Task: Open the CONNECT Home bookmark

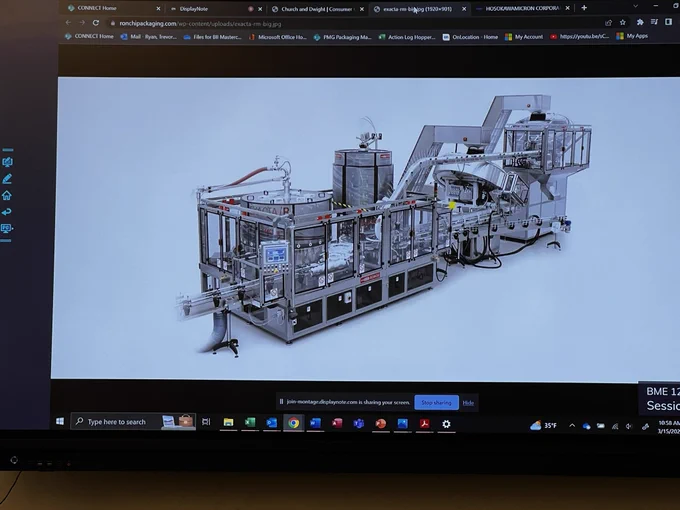Action: 89,36
